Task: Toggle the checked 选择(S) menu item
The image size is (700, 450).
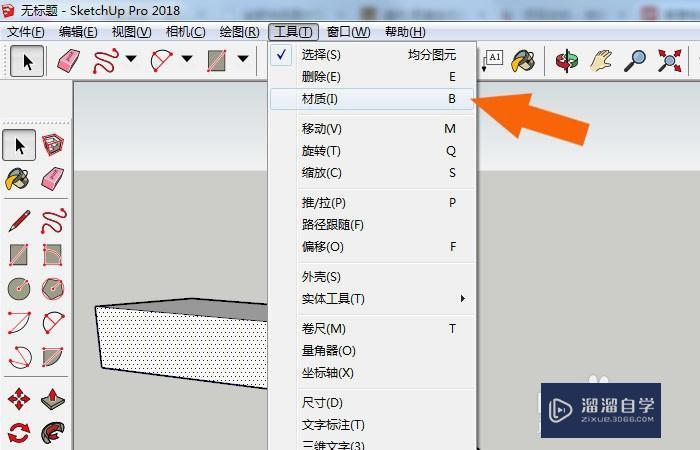Action: coord(372,55)
